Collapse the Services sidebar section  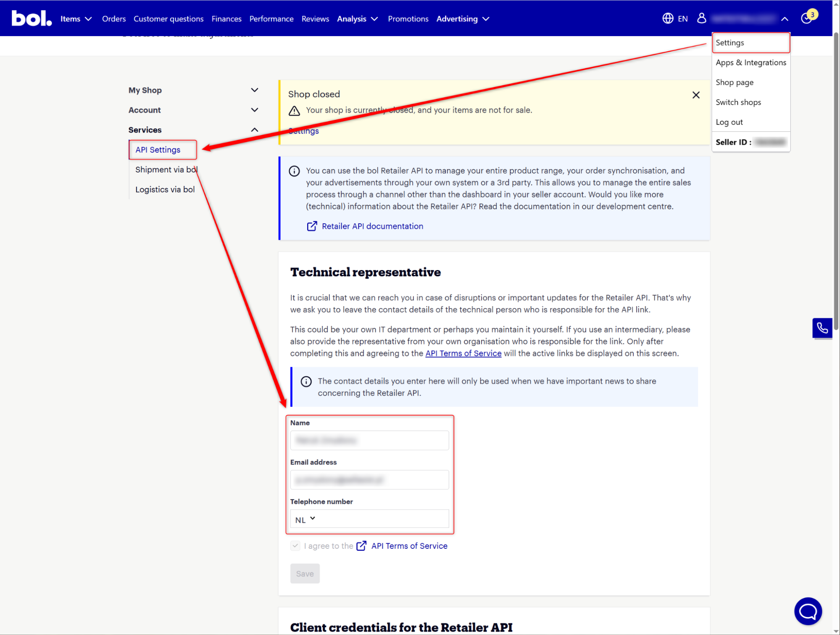(x=254, y=130)
